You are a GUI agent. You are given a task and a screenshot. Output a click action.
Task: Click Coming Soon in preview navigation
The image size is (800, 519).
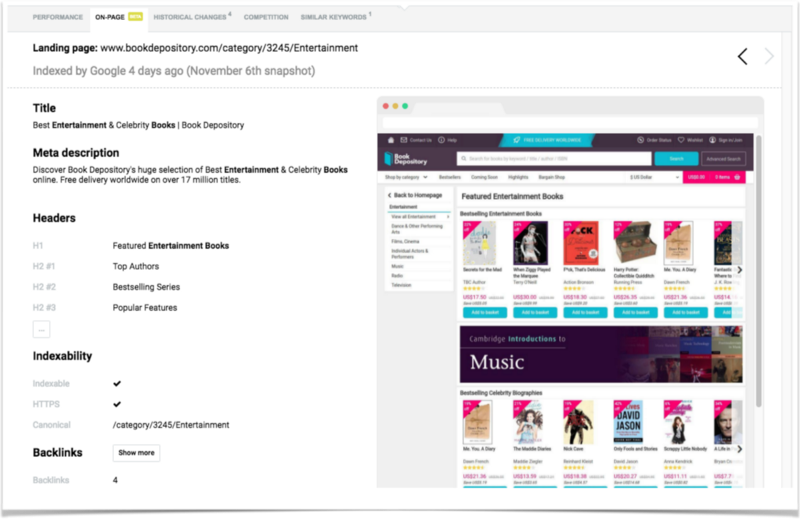[484, 177]
